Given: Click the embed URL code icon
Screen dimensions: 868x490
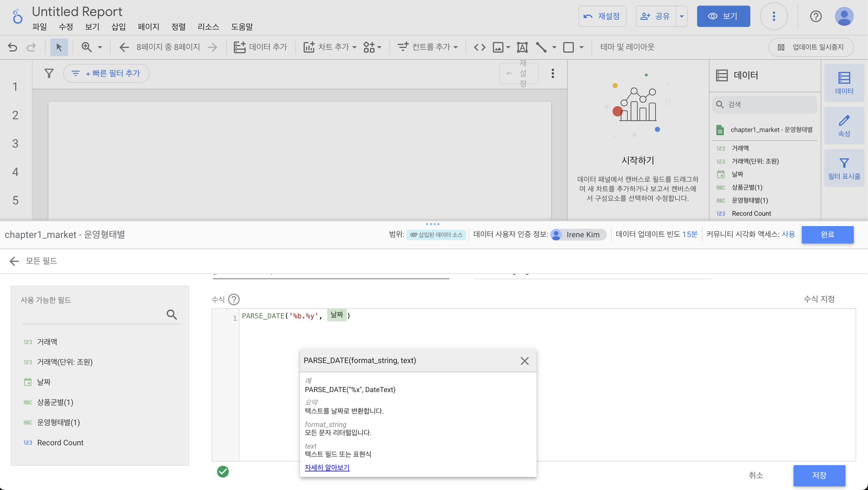Looking at the screenshot, I should [480, 47].
